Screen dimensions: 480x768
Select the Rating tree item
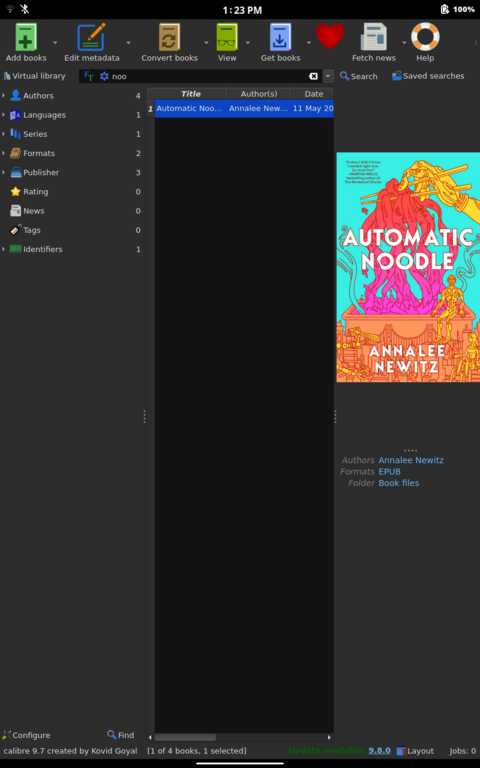[x=72, y=192]
